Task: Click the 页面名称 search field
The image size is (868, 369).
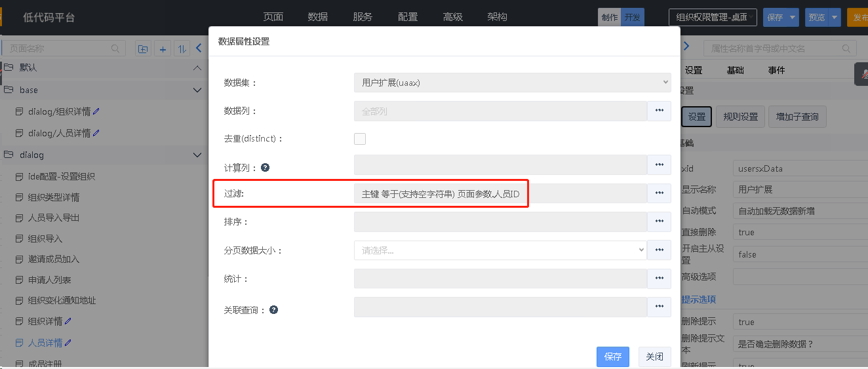Action: pyautogui.click(x=64, y=49)
